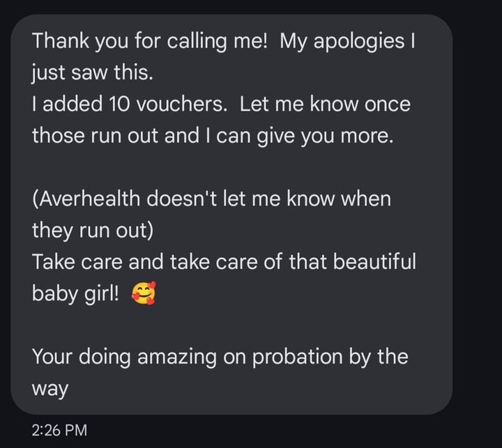Tap the smiling face with hearts emoji
This screenshot has width=502, height=448.
point(144,293)
